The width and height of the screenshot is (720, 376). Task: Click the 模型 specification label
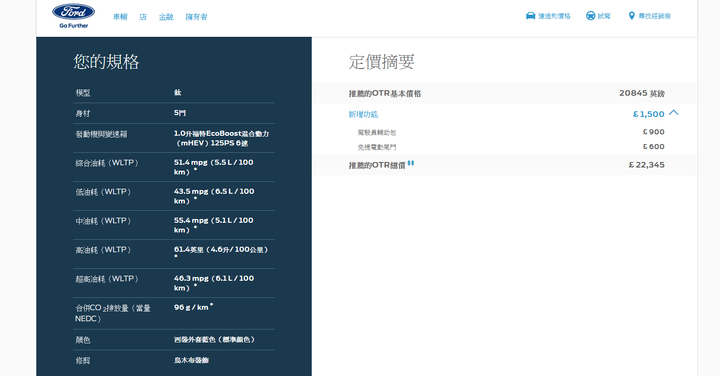tap(83, 93)
